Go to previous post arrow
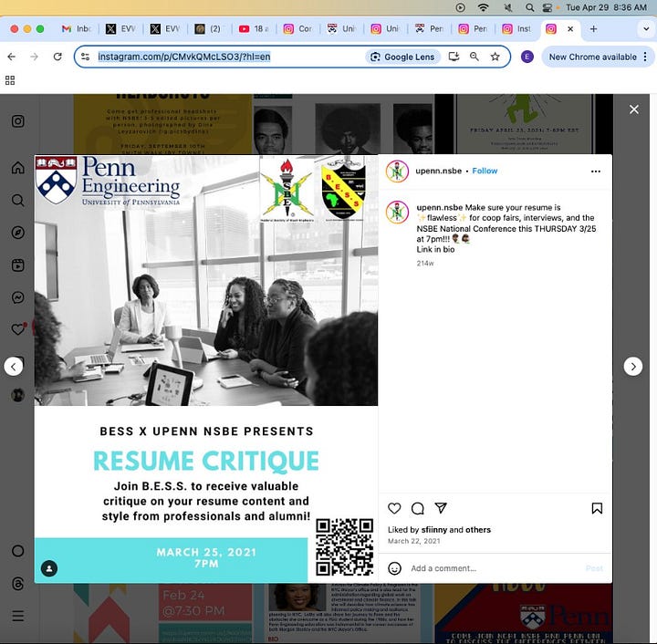 [x=14, y=367]
